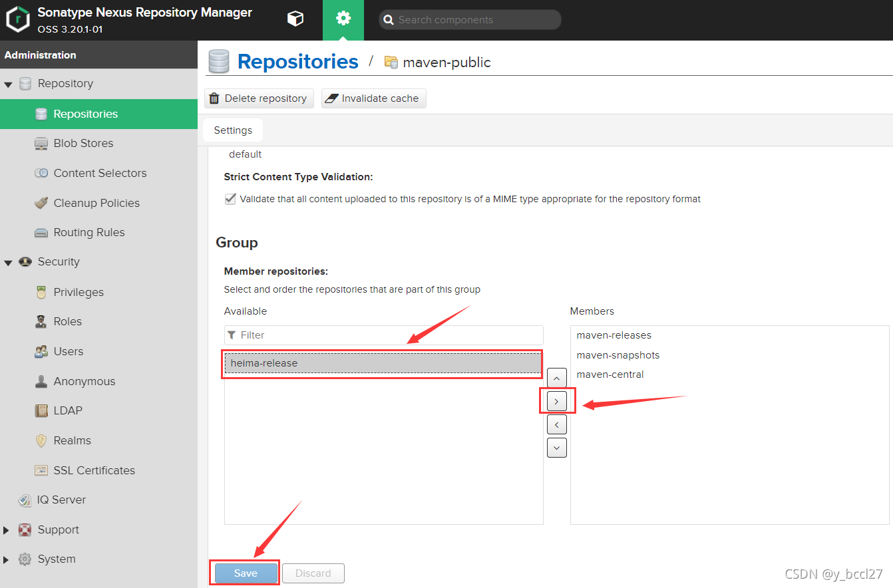Viewport: 893px width, 588px height.
Task: Switch to the Settings tab
Action: 233,130
